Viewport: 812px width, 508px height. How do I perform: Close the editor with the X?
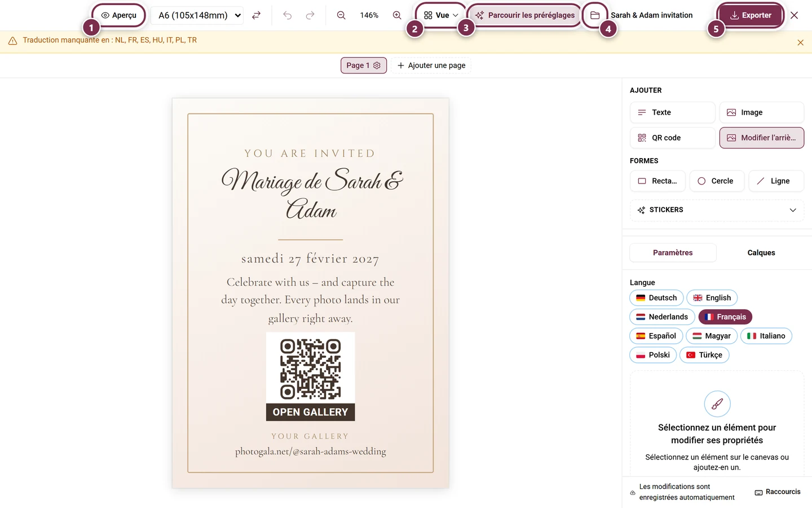[794, 15]
